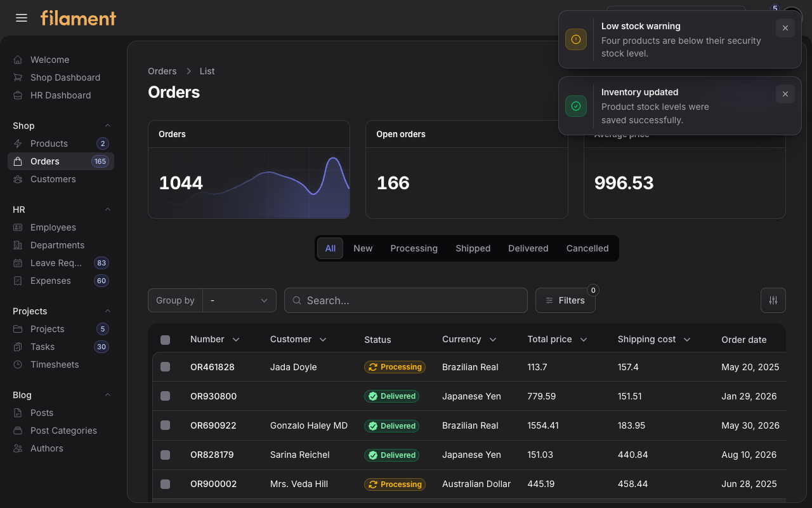Screen dimensions: 812x508
Task: Click the Authors people icon
Action: [x=18, y=448]
